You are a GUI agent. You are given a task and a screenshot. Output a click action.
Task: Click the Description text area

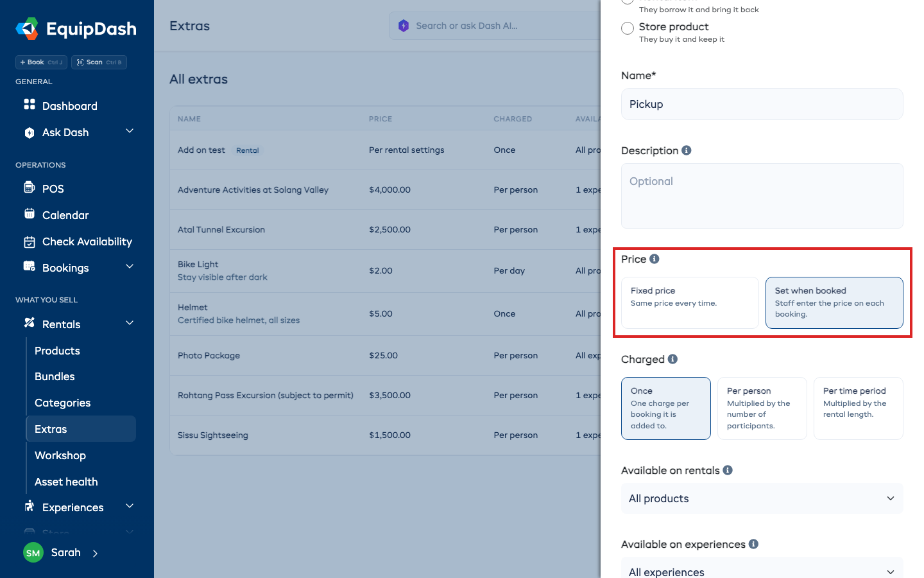click(x=762, y=196)
